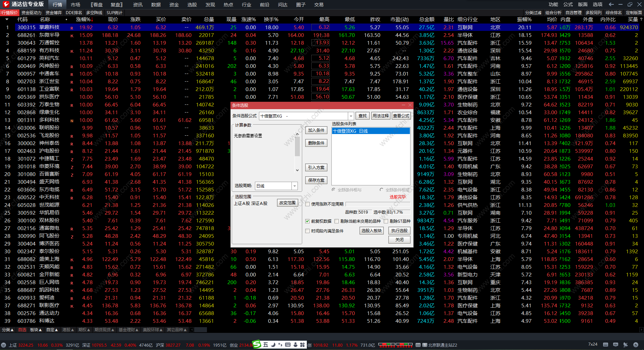This screenshot has width=644, height=350.
Task: Minimize the 条件选股 dialog
Action: click(404, 105)
